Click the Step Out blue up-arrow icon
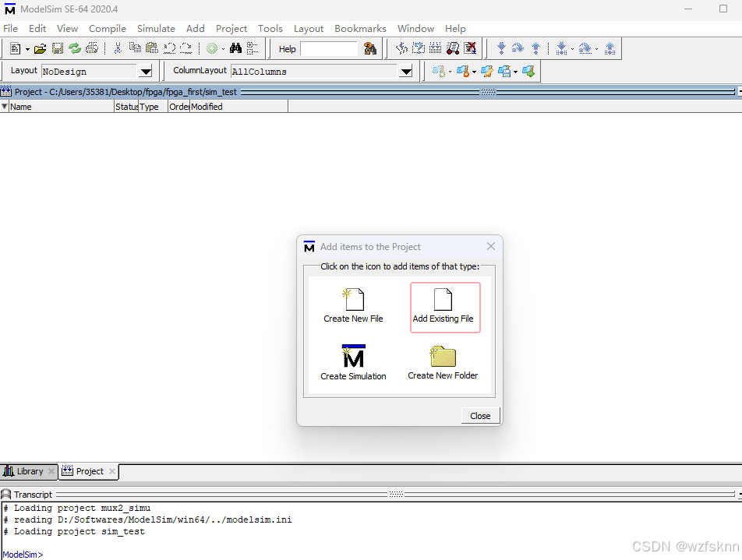 tap(535, 48)
